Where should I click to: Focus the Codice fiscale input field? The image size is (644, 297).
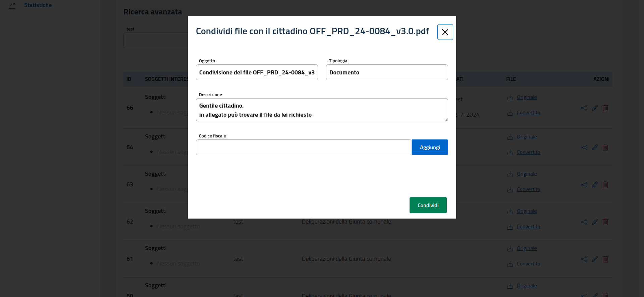pyautogui.click(x=304, y=147)
